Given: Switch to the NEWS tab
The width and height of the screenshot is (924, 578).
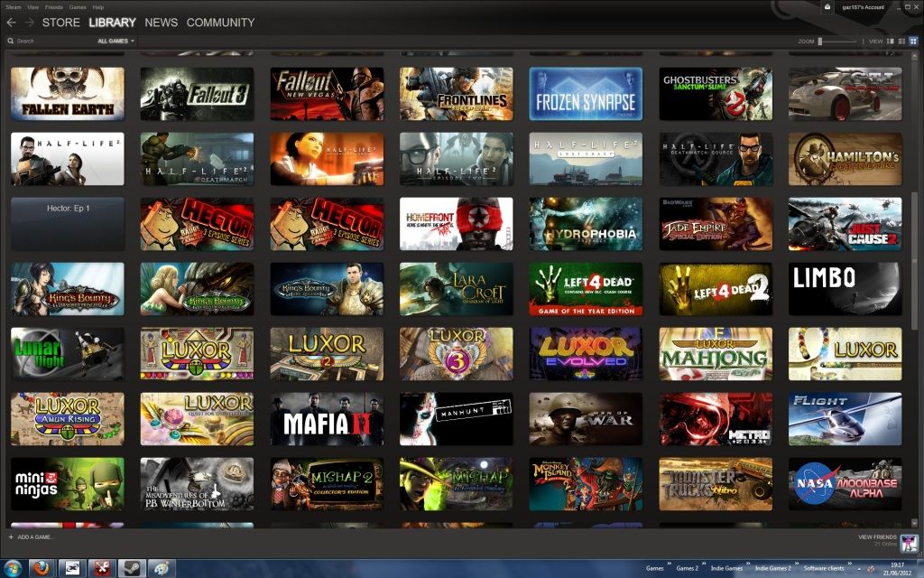Looking at the screenshot, I should point(161,23).
